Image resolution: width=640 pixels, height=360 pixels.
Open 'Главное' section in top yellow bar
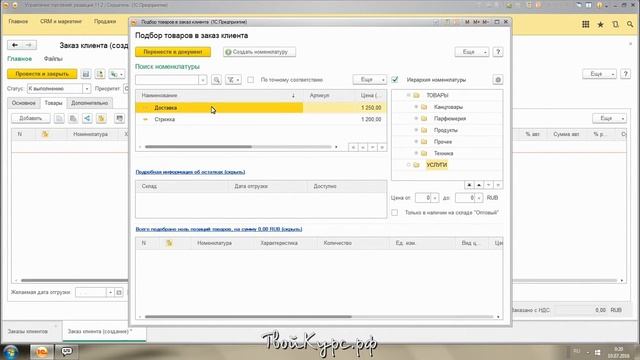click(x=18, y=21)
